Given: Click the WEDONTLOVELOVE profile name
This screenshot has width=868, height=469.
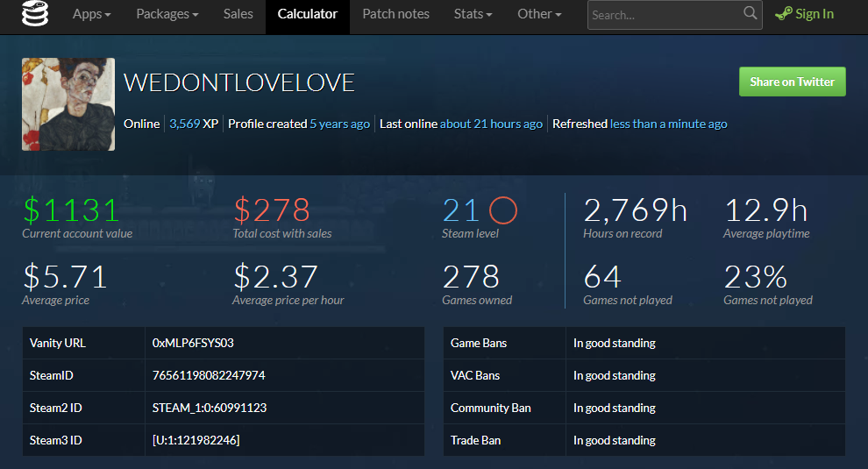Looking at the screenshot, I should [238, 83].
